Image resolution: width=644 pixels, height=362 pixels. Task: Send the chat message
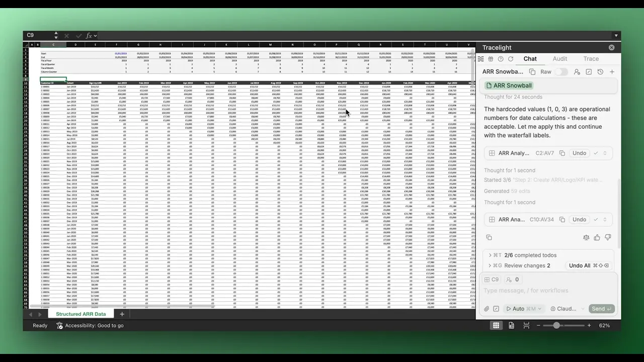pyautogui.click(x=602, y=309)
